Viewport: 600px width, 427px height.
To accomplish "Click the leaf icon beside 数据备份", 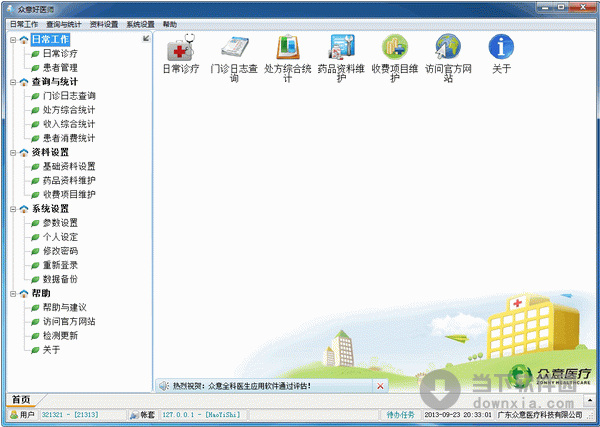I will [35, 279].
